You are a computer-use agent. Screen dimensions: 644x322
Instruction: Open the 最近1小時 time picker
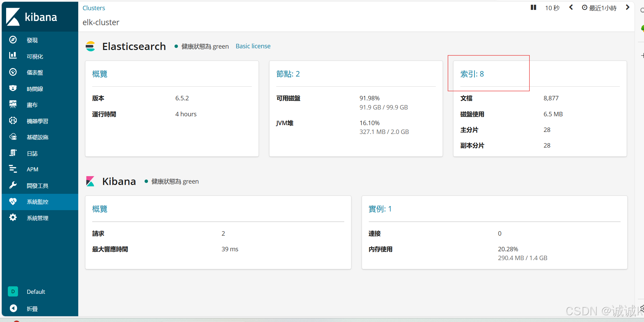[x=599, y=8]
